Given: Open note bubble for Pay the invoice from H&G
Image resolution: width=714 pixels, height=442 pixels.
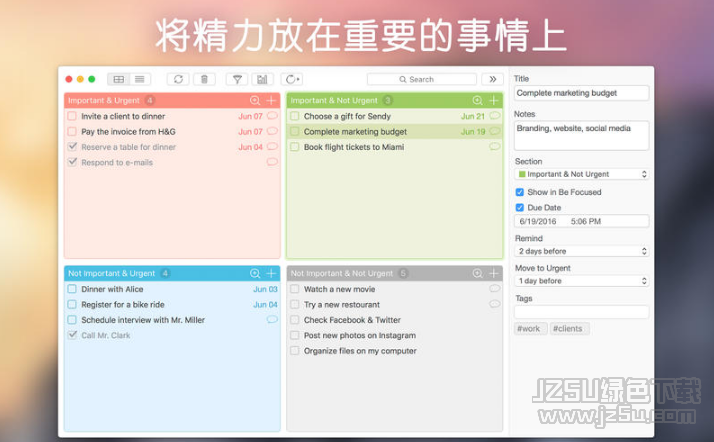Looking at the screenshot, I should click(272, 131).
